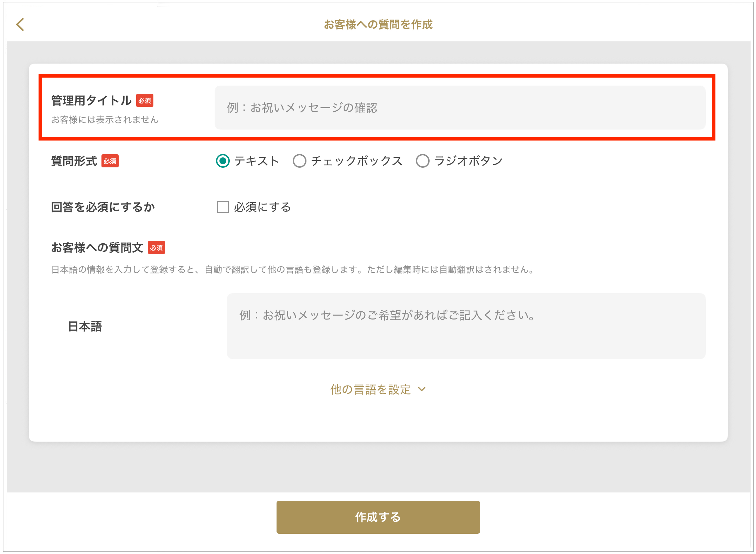Click the 必須 badge beside 質問形式
Viewport: 756px width, 554px height.
[110, 161]
